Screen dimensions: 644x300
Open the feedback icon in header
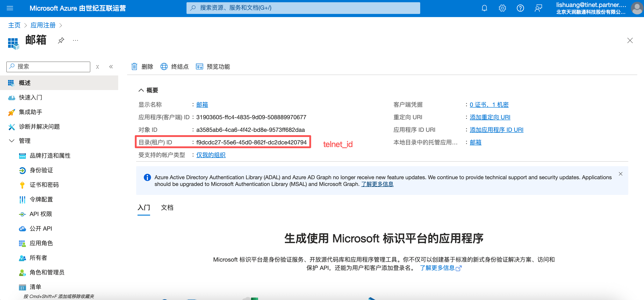(x=538, y=8)
